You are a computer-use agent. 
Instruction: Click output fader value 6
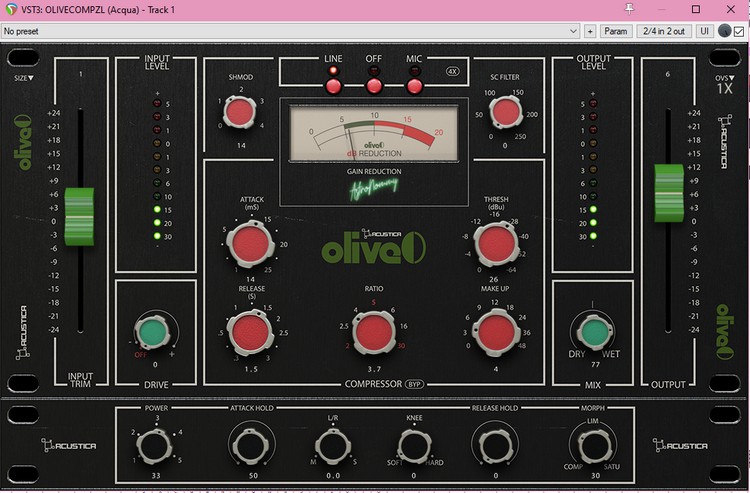[x=668, y=74]
